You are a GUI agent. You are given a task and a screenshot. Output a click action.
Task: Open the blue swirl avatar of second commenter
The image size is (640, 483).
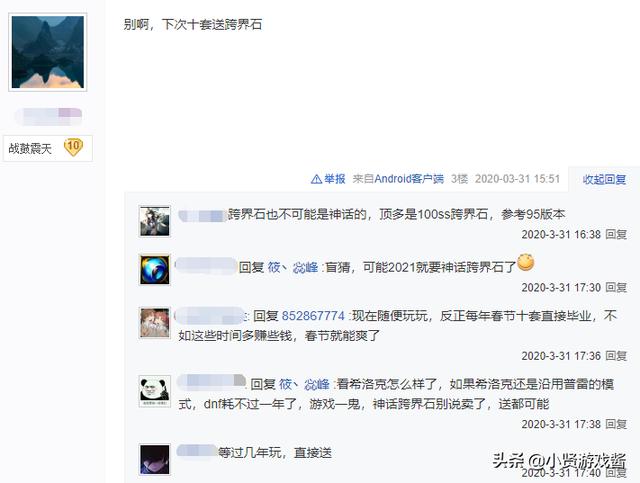pos(155,269)
